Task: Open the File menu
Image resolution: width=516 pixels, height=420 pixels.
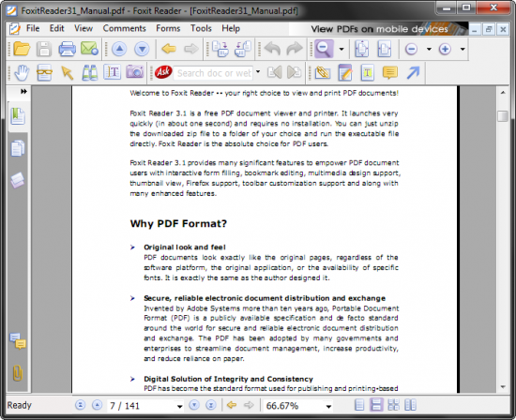Action: point(33,29)
